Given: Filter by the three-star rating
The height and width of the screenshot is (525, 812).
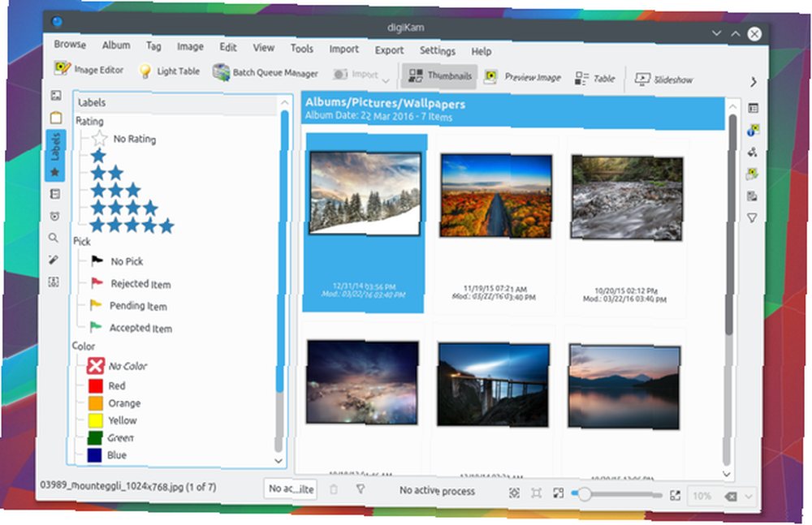Looking at the screenshot, I should coord(115,190).
